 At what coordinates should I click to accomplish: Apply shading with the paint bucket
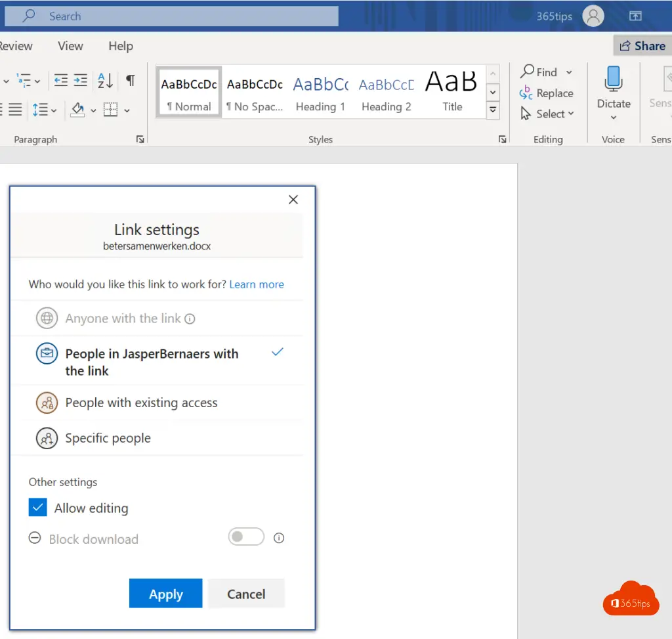coord(77,110)
